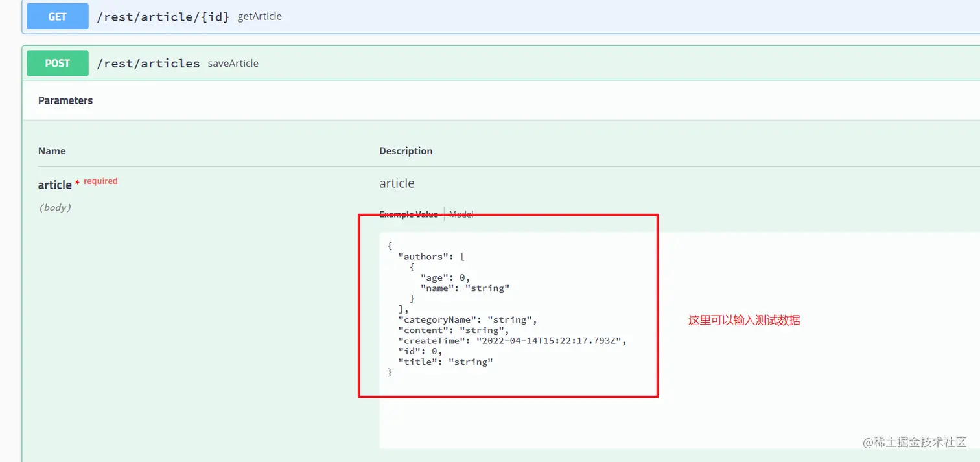This screenshot has height=462, width=980.
Task: Select the article parameter name
Action: (x=54, y=185)
